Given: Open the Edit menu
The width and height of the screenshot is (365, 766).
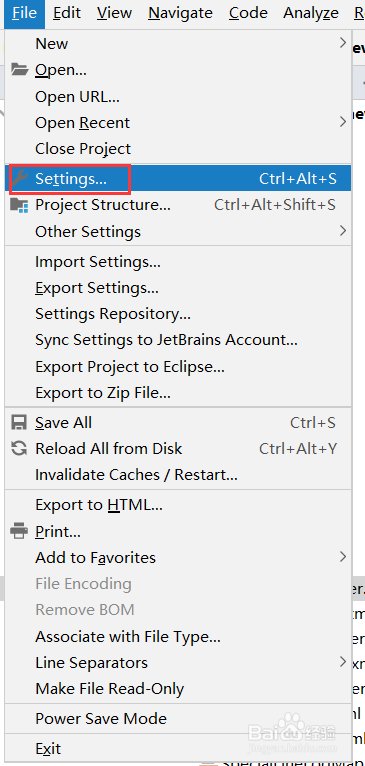Looking at the screenshot, I should coord(67,13).
